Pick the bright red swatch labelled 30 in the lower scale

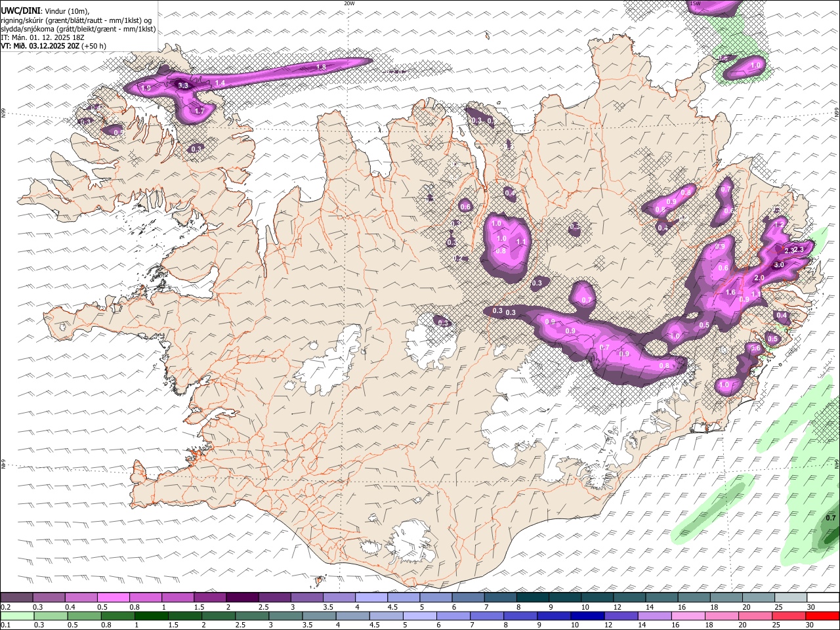tap(822, 616)
